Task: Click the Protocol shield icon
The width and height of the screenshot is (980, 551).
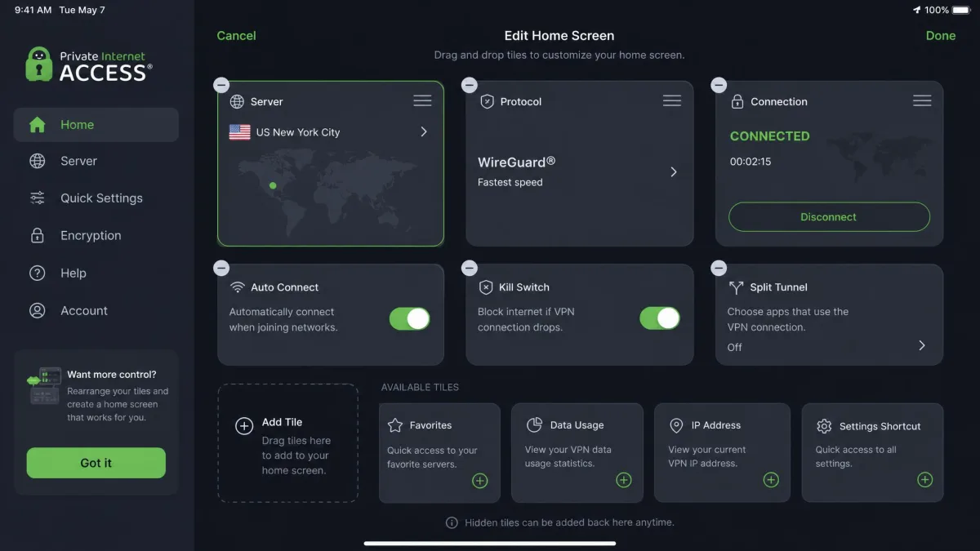Action: 488,102
